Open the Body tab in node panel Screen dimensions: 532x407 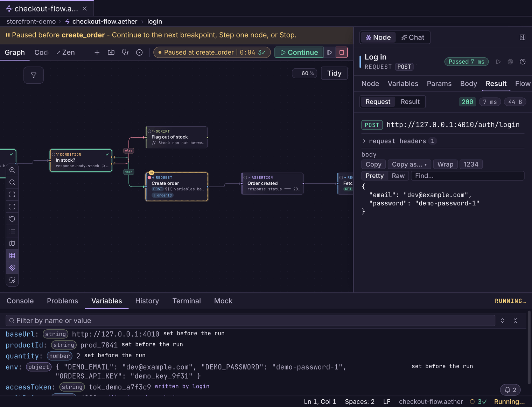click(468, 84)
